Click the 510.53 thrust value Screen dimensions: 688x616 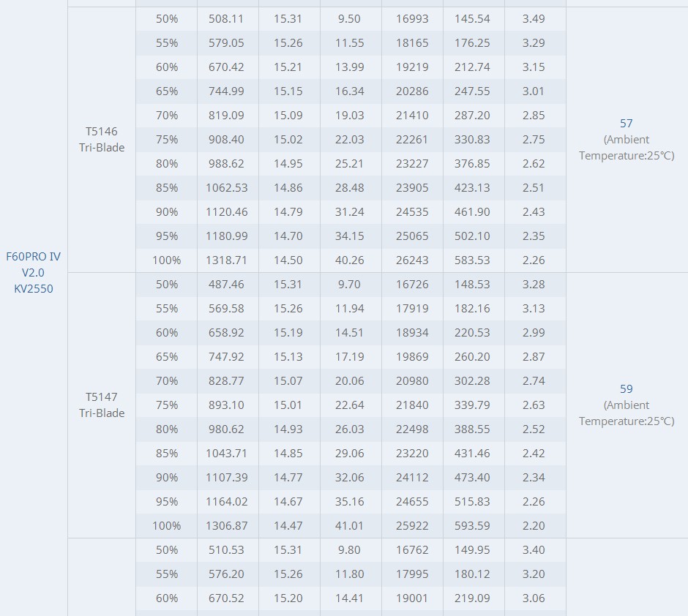pyautogui.click(x=226, y=550)
